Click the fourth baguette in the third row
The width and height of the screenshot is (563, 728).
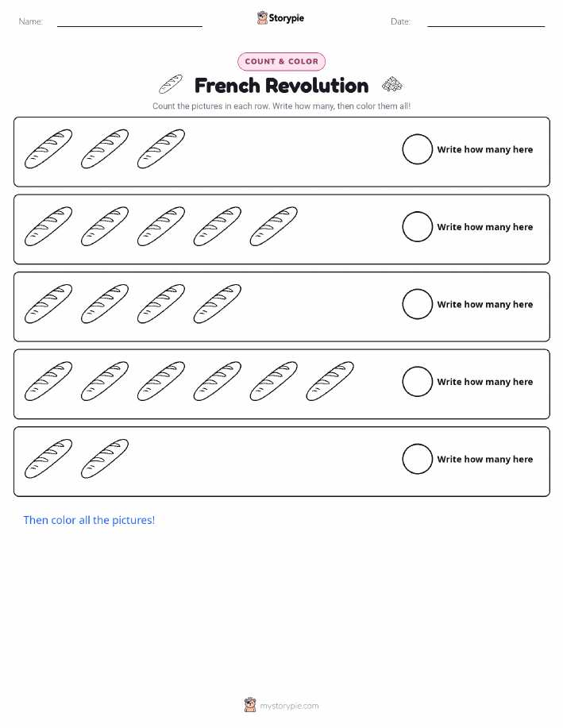point(218,303)
